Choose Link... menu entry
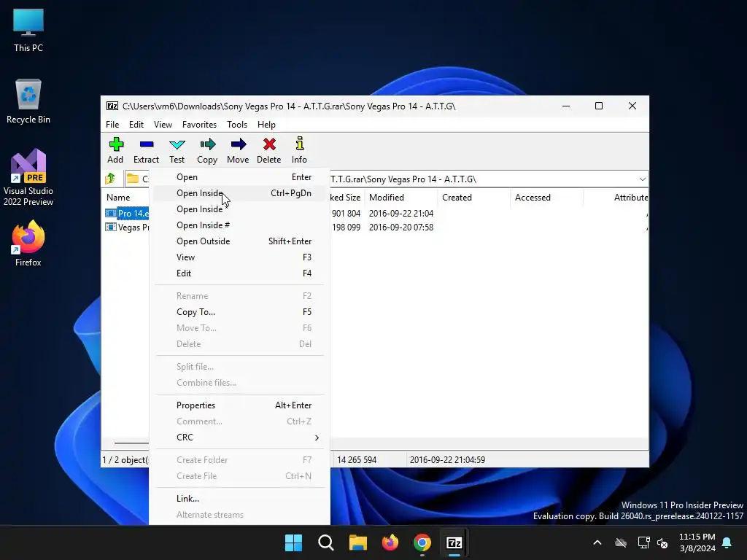This screenshot has height=560, width=747. coord(239,499)
